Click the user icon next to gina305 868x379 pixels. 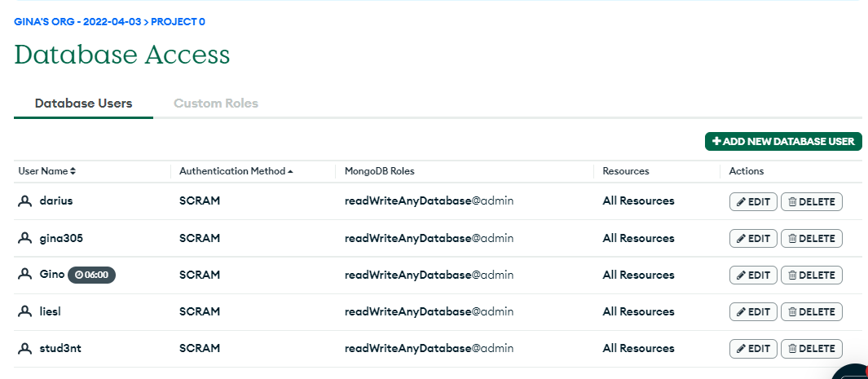tap(24, 238)
